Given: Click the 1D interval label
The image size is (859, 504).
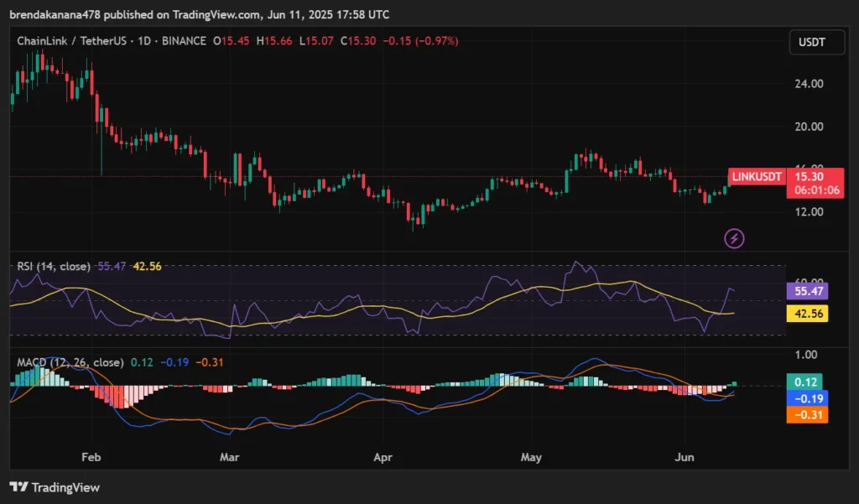Looking at the screenshot, I should point(144,41).
